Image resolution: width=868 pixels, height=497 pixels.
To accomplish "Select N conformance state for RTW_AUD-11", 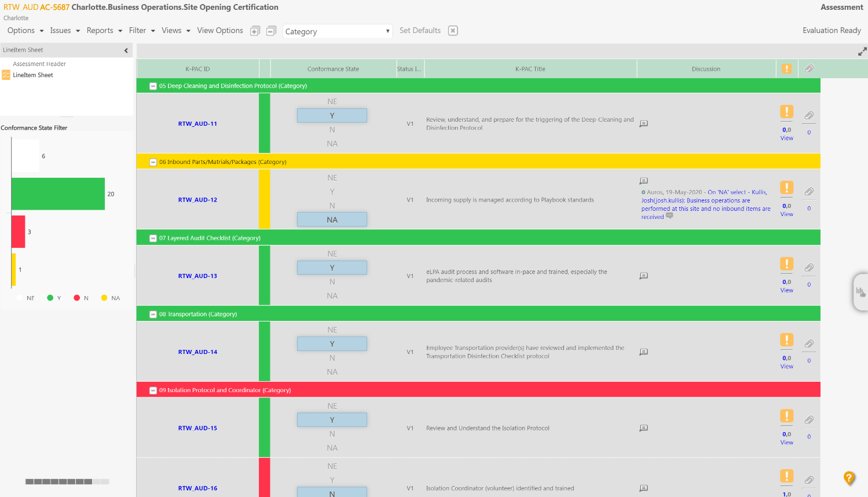I will click(332, 130).
